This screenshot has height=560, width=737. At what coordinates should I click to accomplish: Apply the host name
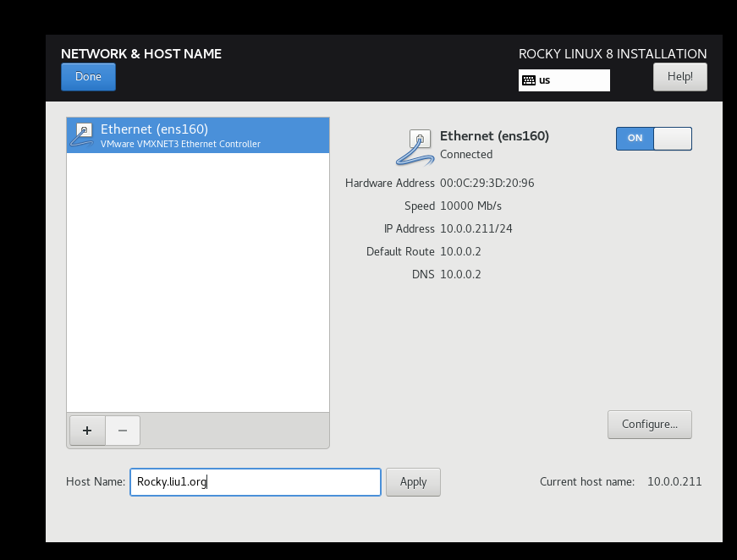pos(413,482)
